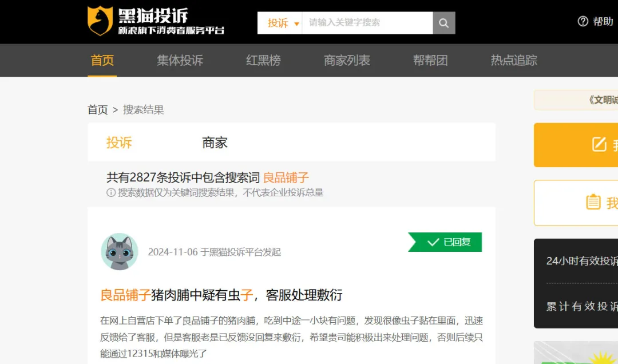Click the help question mark icon
The width and height of the screenshot is (618, 364).
point(583,22)
